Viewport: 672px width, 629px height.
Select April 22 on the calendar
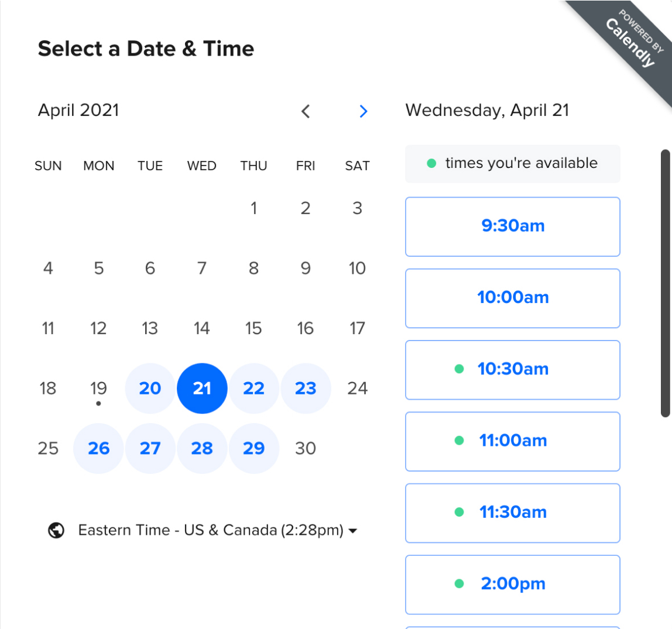point(253,388)
